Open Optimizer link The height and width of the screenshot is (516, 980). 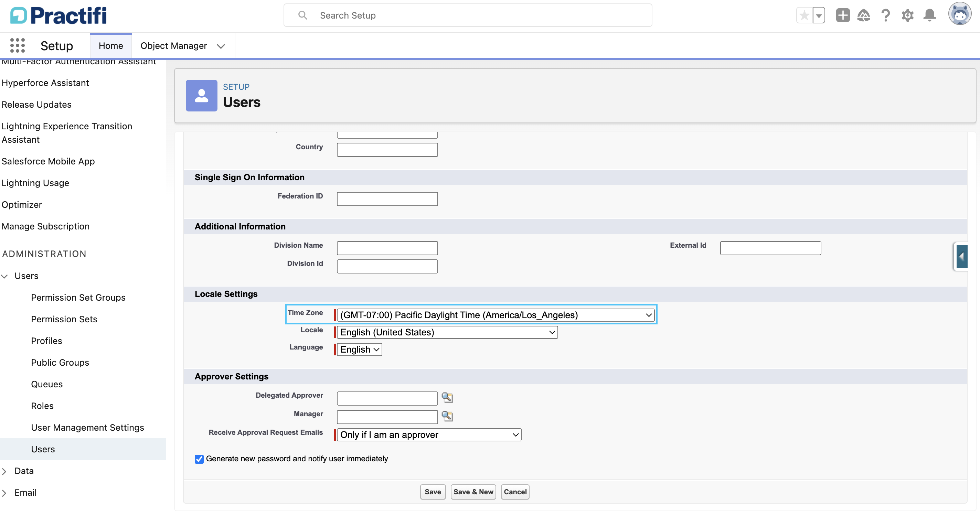[x=22, y=205]
